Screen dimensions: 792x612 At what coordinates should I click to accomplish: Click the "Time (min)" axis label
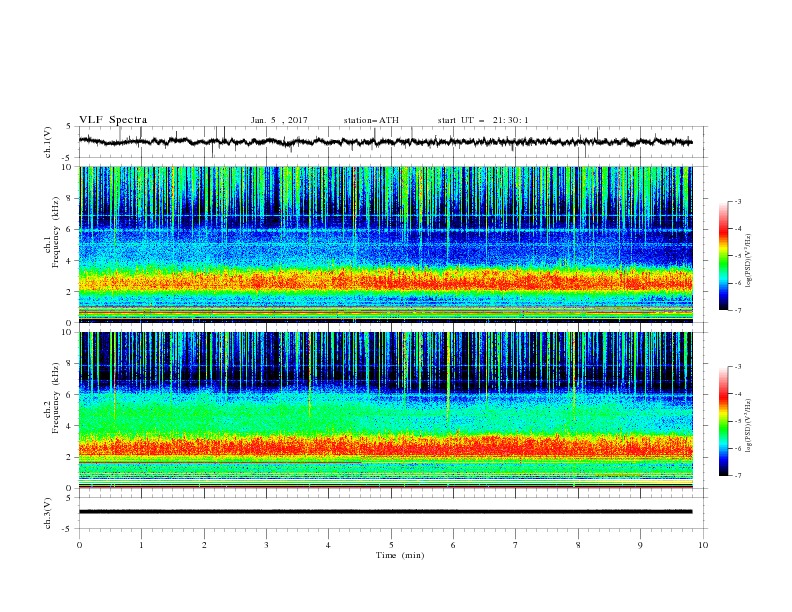[x=400, y=555]
